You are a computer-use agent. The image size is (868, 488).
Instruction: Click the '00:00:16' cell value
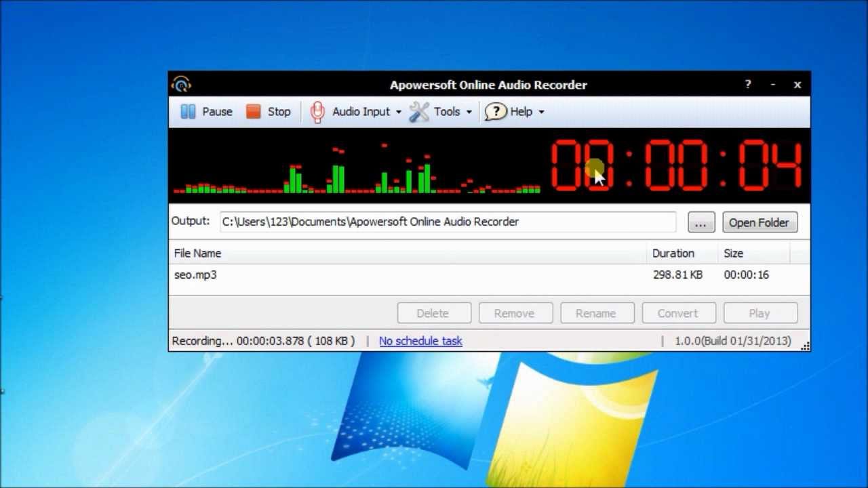pos(746,274)
